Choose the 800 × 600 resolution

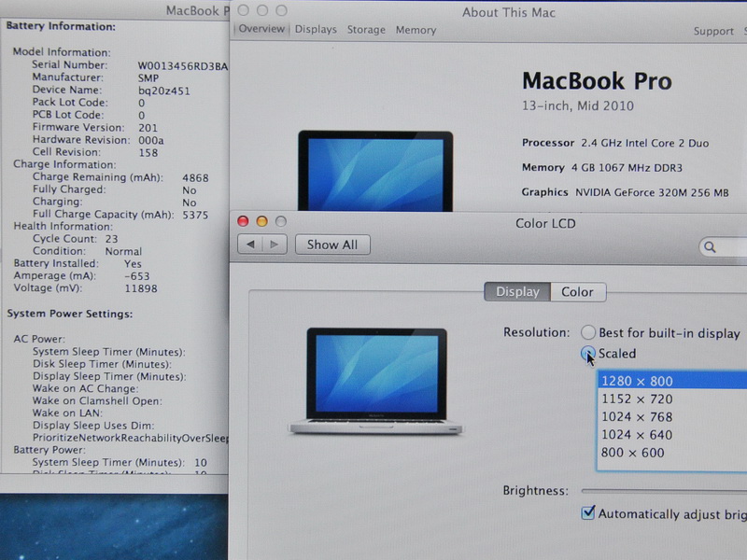672,453
